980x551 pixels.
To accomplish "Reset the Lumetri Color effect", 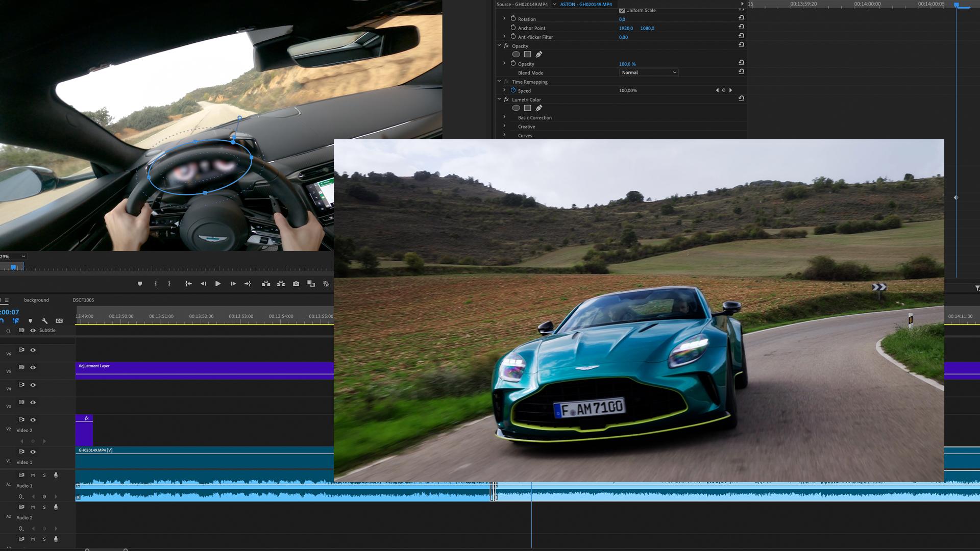I will pyautogui.click(x=741, y=98).
